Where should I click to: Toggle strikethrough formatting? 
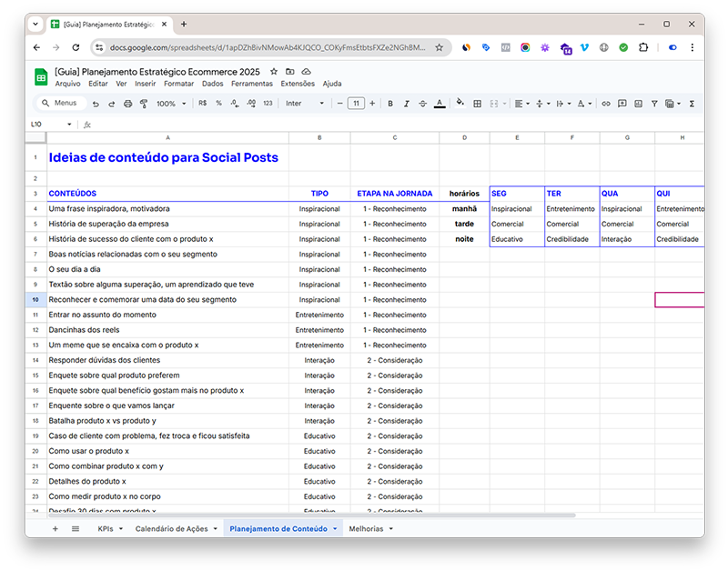(422, 104)
